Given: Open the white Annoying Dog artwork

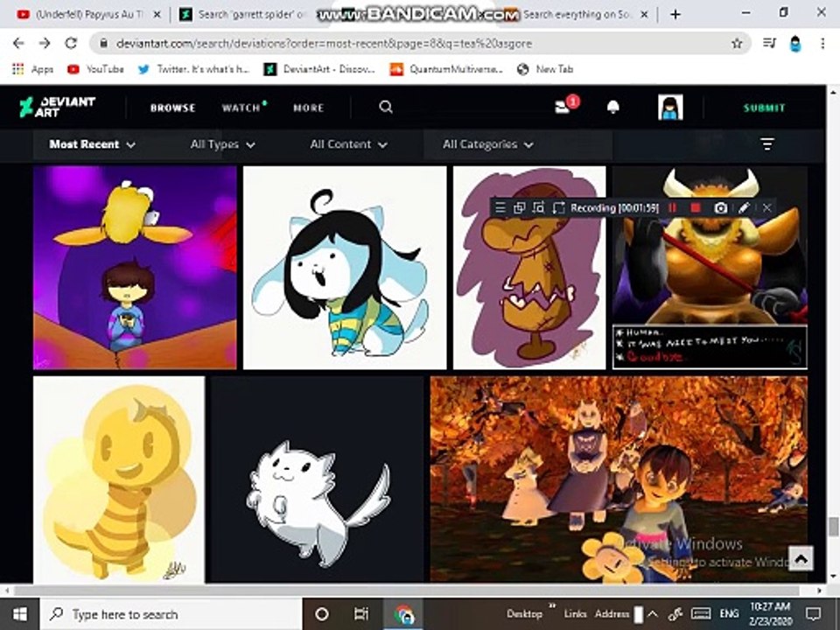Looking at the screenshot, I should [317, 479].
